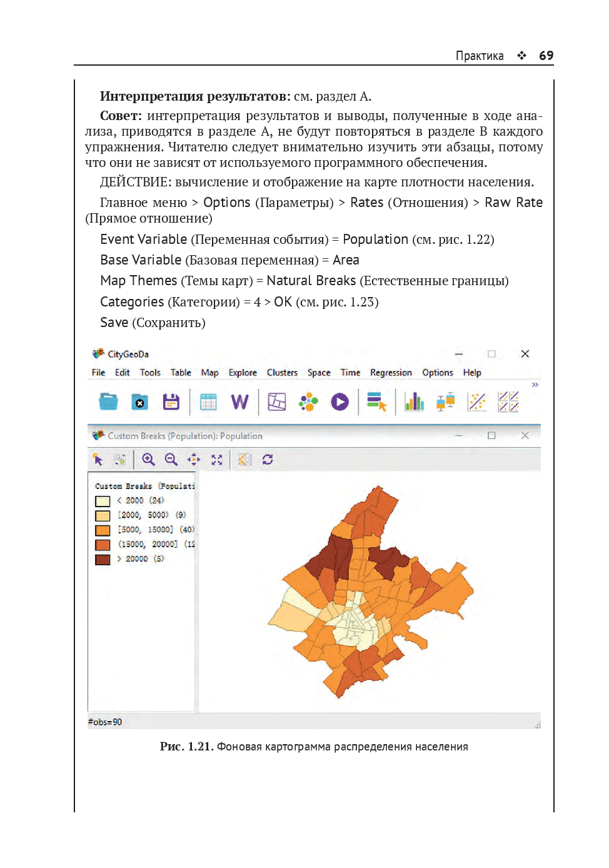
Task: Click the Clusters colored dots icon
Action: pyautogui.click(x=308, y=402)
